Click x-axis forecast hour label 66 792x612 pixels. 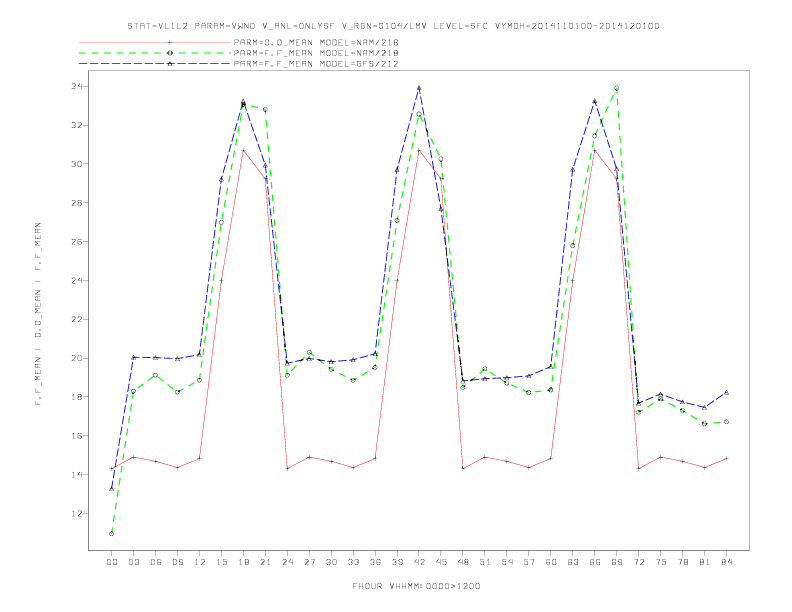coord(595,562)
